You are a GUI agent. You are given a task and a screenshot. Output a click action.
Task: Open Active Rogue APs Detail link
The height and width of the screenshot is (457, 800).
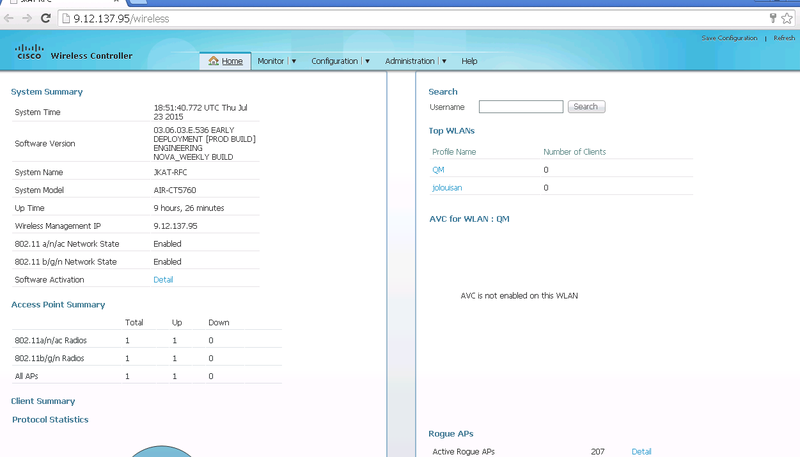641,452
